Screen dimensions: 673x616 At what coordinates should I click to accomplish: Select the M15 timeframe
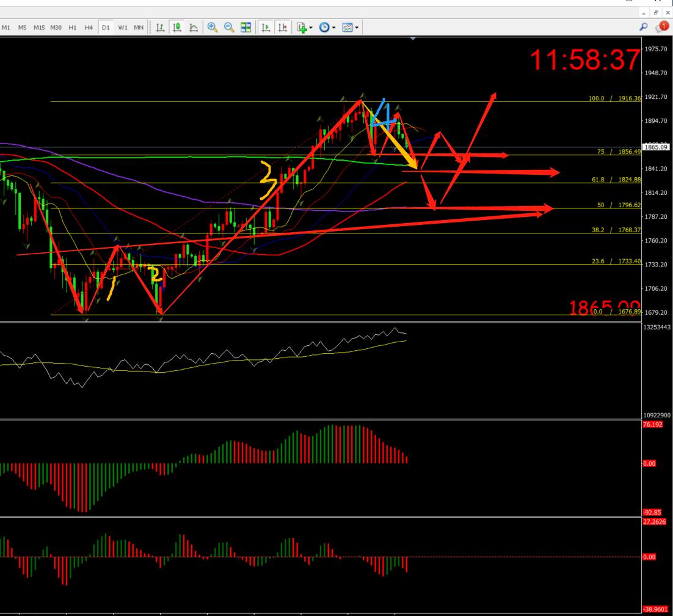[39, 28]
